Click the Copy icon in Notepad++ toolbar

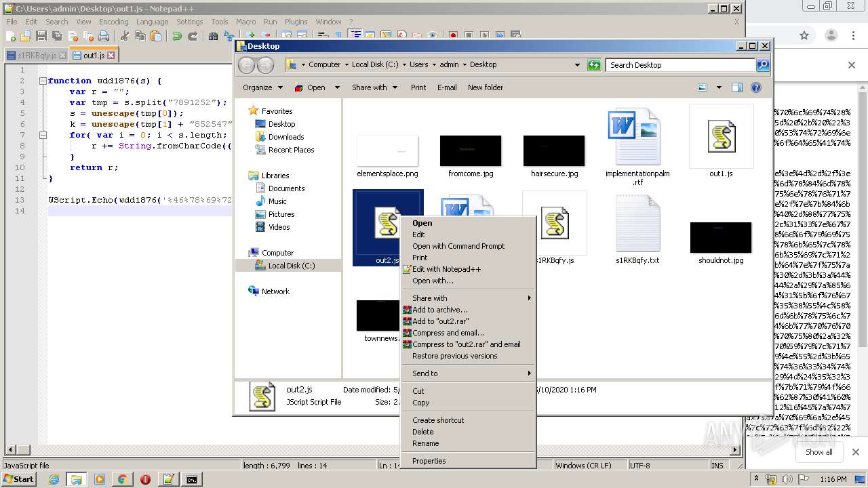[x=140, y=36]
